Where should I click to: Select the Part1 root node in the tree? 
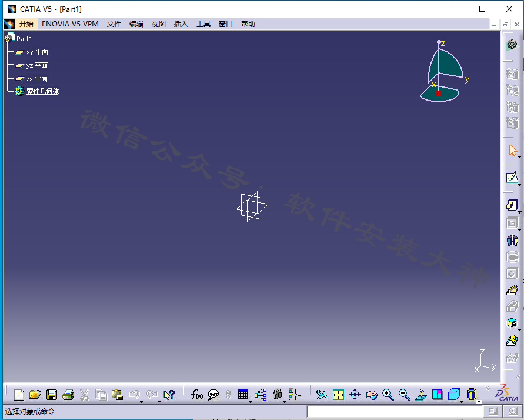point(24,39)
